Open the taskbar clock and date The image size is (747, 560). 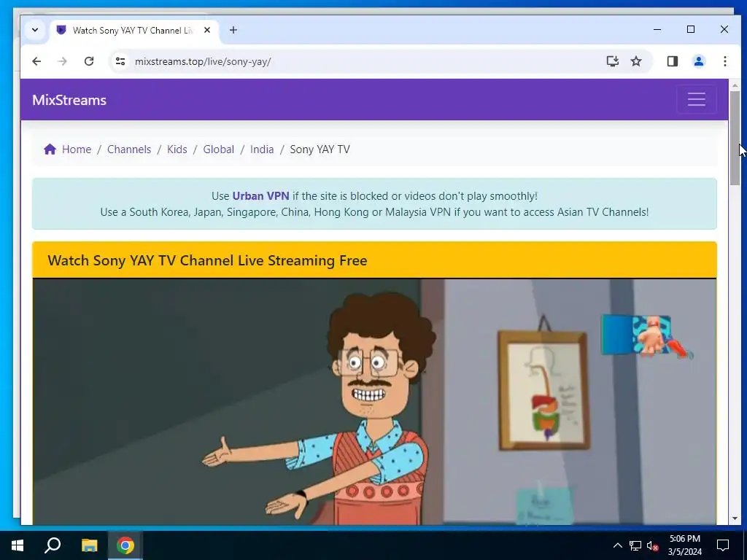tap(684, 545)
